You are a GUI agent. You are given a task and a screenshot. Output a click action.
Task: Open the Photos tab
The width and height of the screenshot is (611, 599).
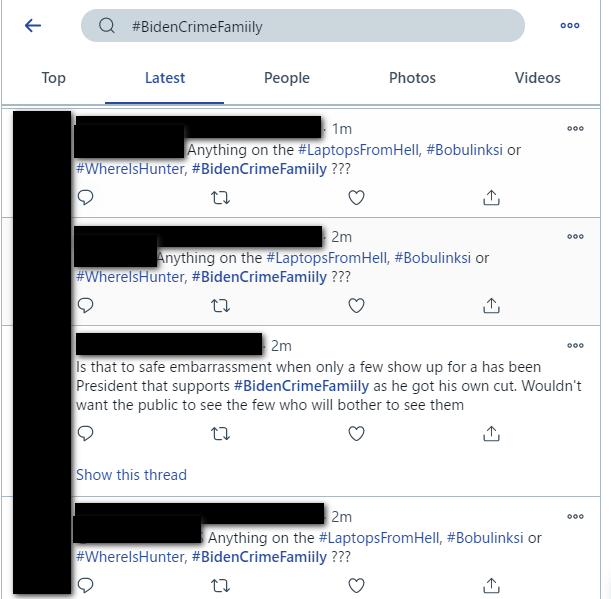tap(412, 78)
